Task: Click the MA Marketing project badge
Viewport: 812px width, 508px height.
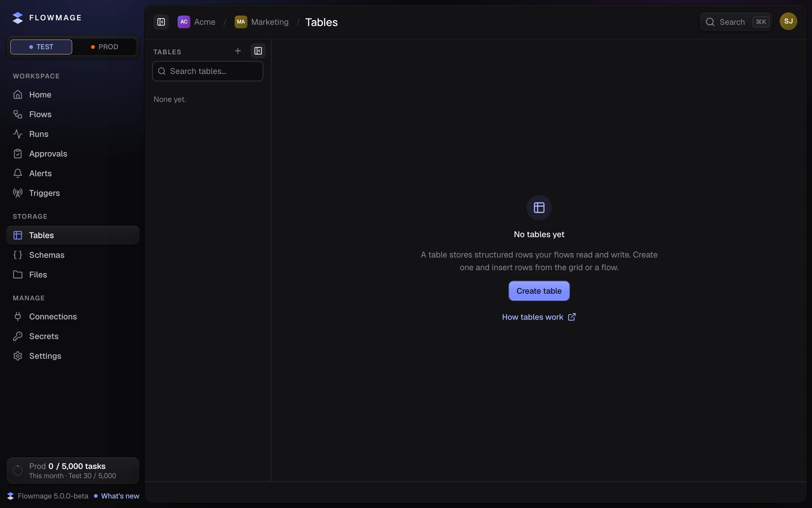Action: click(241, 22)
